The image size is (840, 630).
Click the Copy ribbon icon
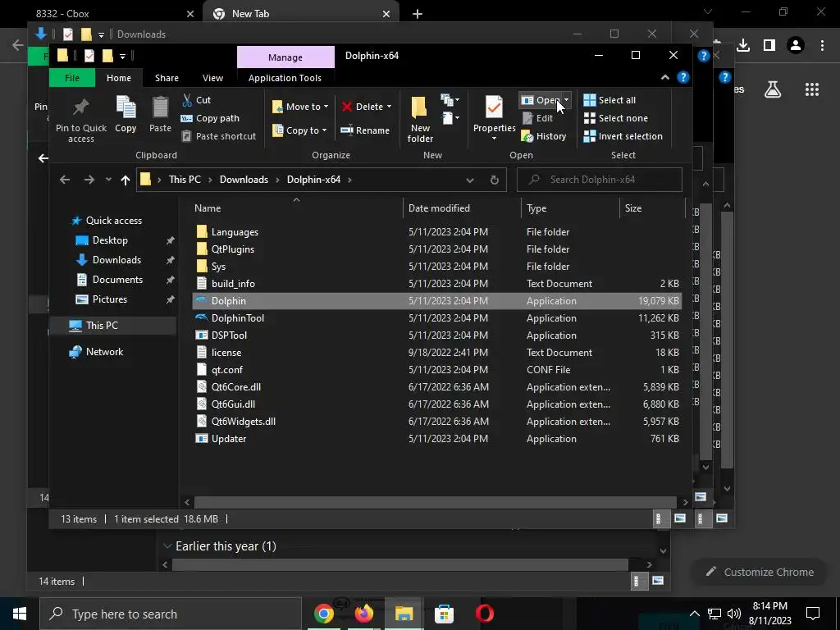[x=126, y=107]
